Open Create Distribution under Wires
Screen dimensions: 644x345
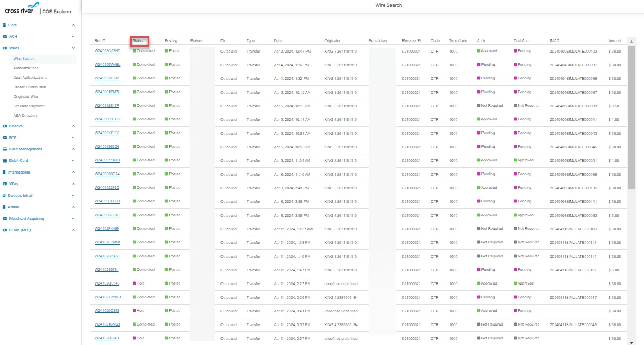pyautogui.click(x=29, y=87)
